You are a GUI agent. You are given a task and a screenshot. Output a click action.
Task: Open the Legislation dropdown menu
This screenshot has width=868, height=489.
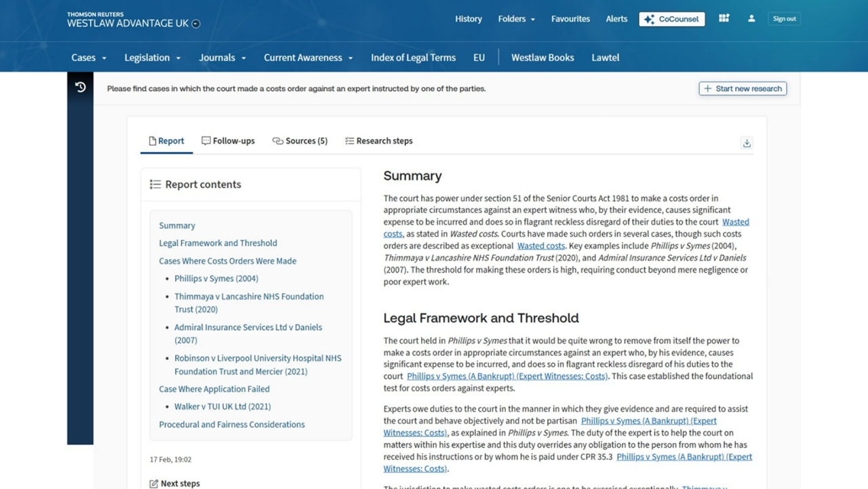pos(152,58)
